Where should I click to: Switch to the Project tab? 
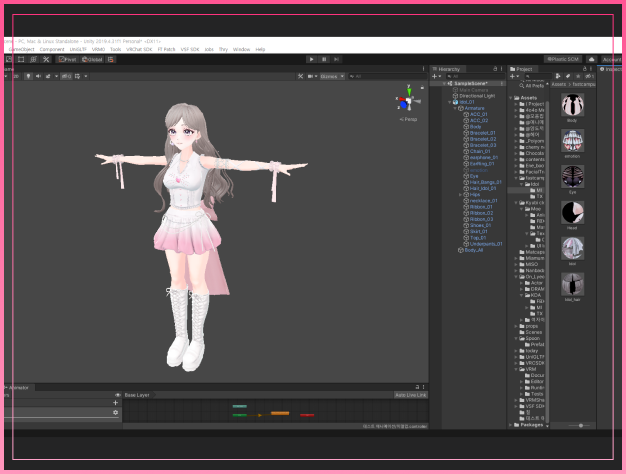[521, 69]
